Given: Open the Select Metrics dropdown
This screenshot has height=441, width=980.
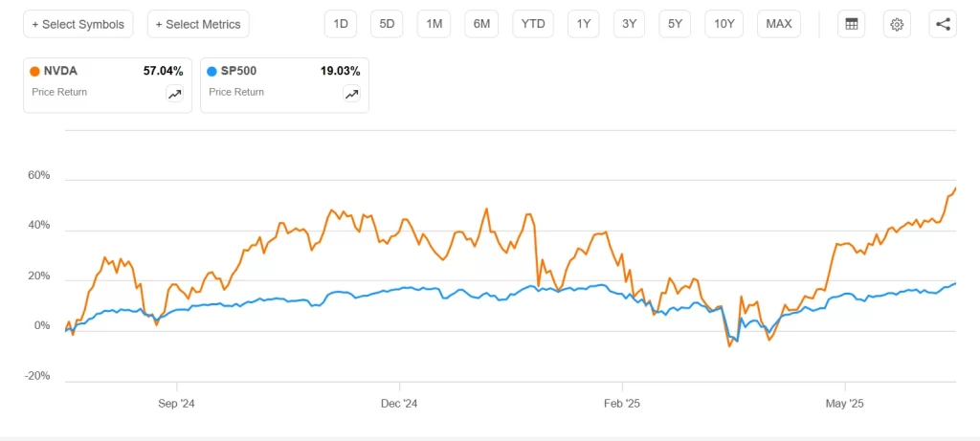Looking at the screenshot, I should [x=198, y=24].
